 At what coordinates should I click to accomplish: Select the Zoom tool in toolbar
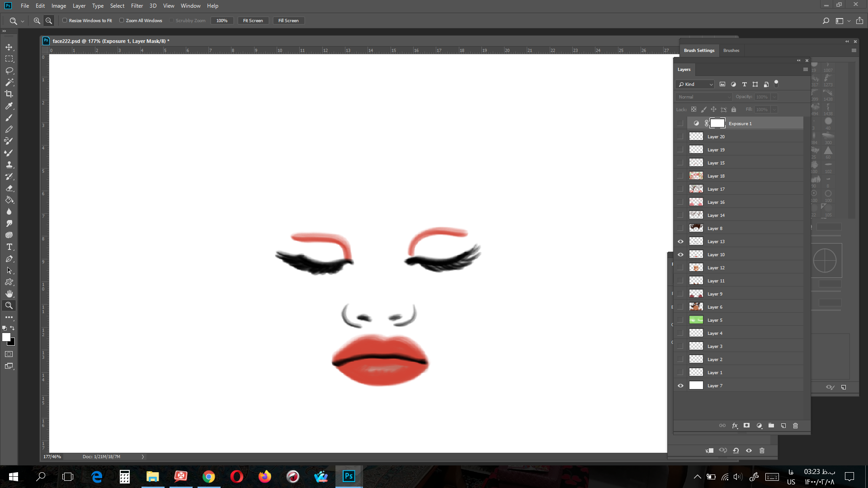click(9, 305)
